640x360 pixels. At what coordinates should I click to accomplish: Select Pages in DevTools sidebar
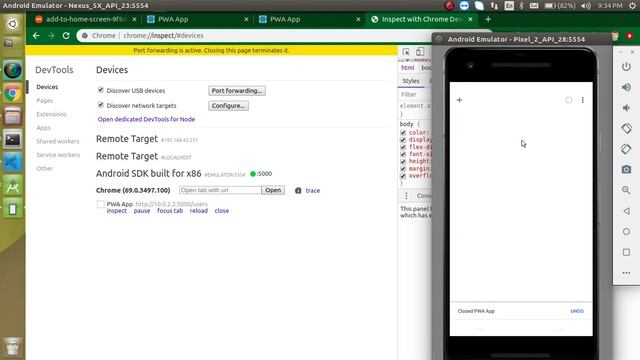pyautogui.click(x=44, y=100)
